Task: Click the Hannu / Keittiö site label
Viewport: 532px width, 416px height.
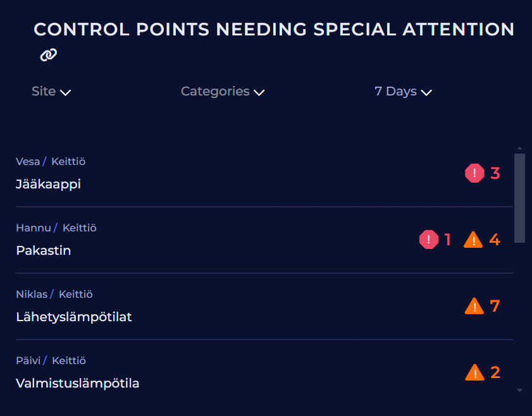Action: (56, 228)
